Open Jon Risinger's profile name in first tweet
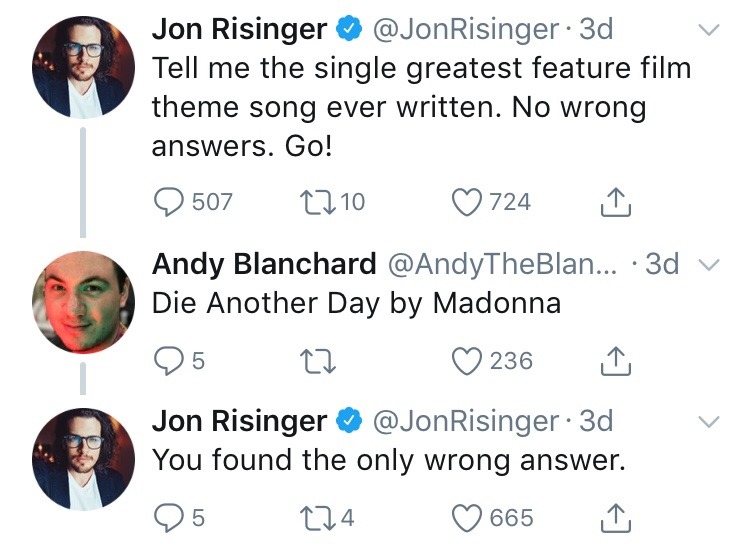 [239, 30]
